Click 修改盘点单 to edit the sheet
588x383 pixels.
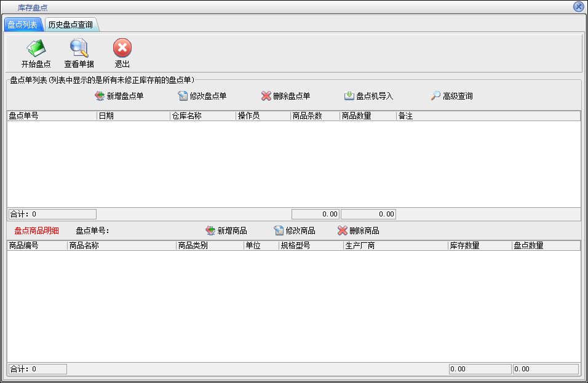click(x=202, y=96)
